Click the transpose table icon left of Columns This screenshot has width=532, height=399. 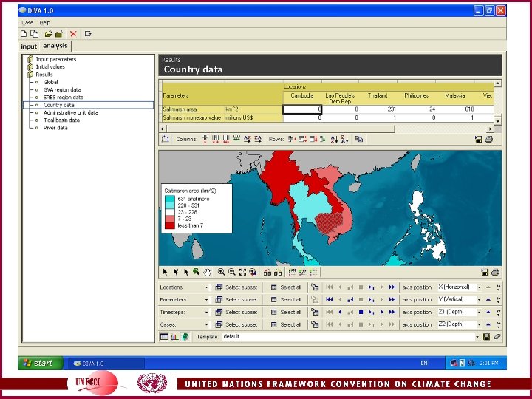pos(166,139)
